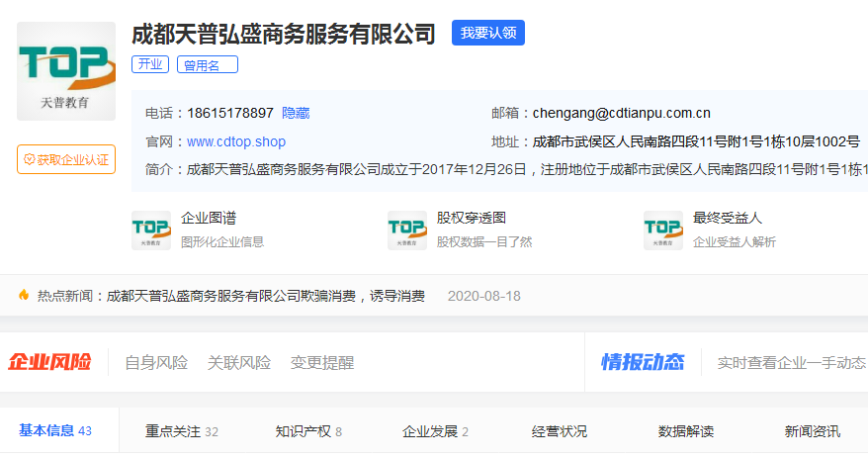Image resolution: width=868 pixels, height=460 pixels.
Task: Switch to the 企业发展 2 tab
Action: 435,431
